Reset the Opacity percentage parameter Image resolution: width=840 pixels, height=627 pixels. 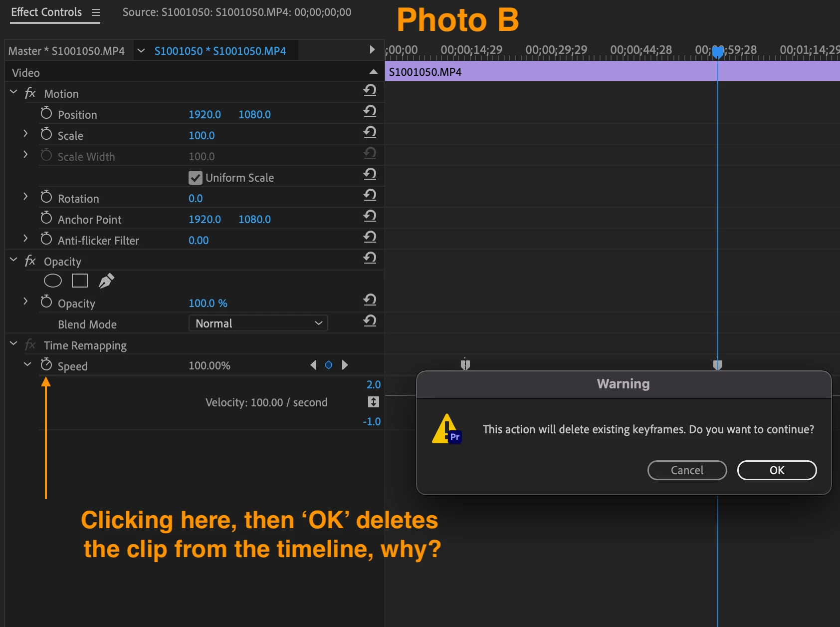[x=370, y=300]
